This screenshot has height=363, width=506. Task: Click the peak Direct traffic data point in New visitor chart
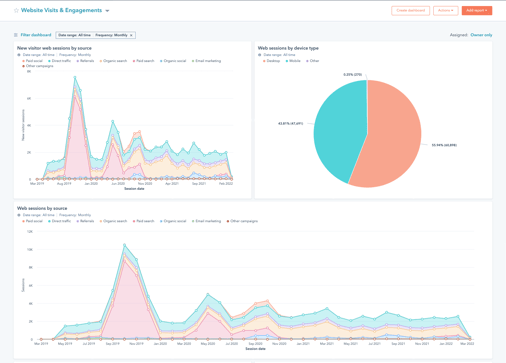(75, 78)
